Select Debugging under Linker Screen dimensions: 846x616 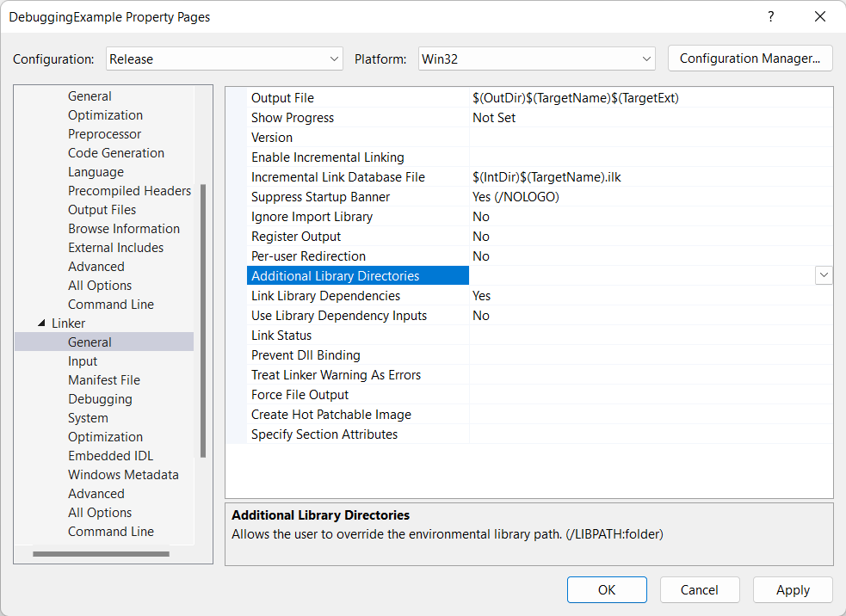[x=100, y=399]
